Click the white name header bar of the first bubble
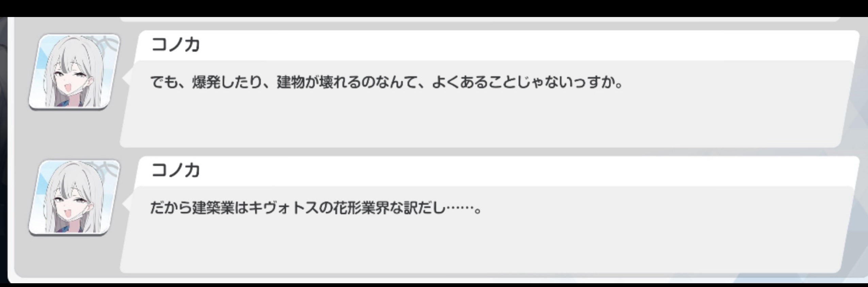The image size is (868, 287). click(x=497, y=46)
